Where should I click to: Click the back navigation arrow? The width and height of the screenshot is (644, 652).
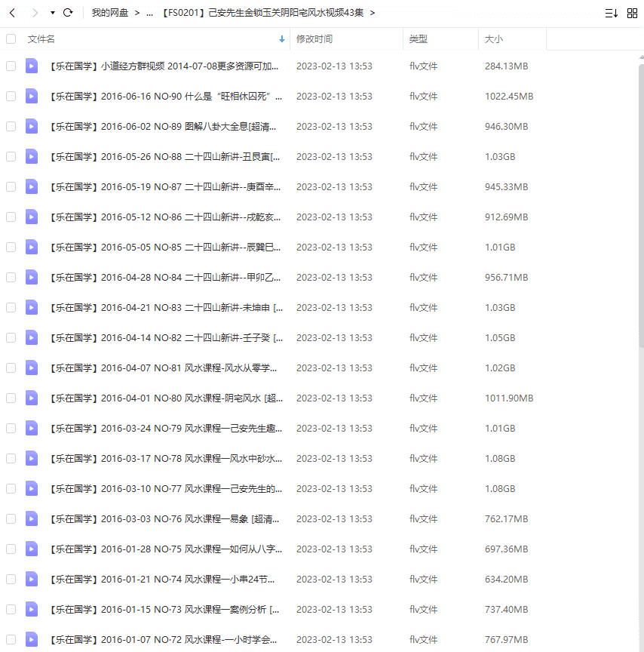[x=12, y=13]
